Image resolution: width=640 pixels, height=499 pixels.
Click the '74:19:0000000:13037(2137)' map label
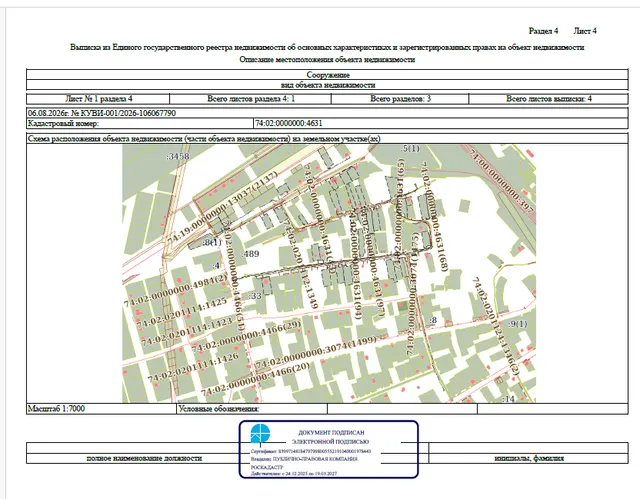[x=223, y=209]
